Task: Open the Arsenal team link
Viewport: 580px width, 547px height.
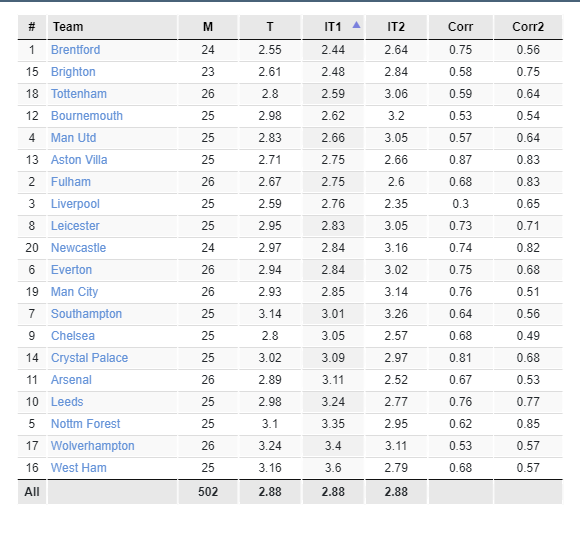Action: pyautogui.click(x=71, y=380)
